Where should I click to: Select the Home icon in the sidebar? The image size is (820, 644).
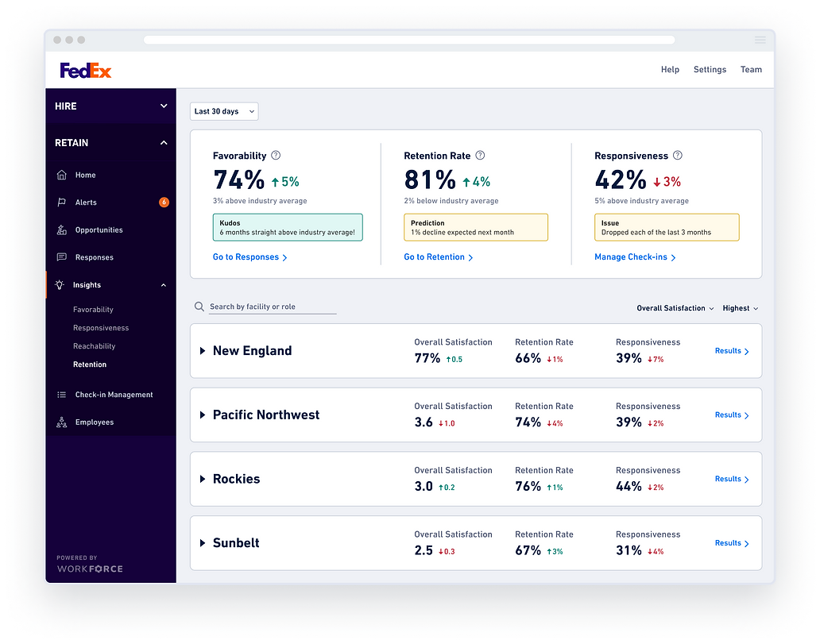coord(62,175)
